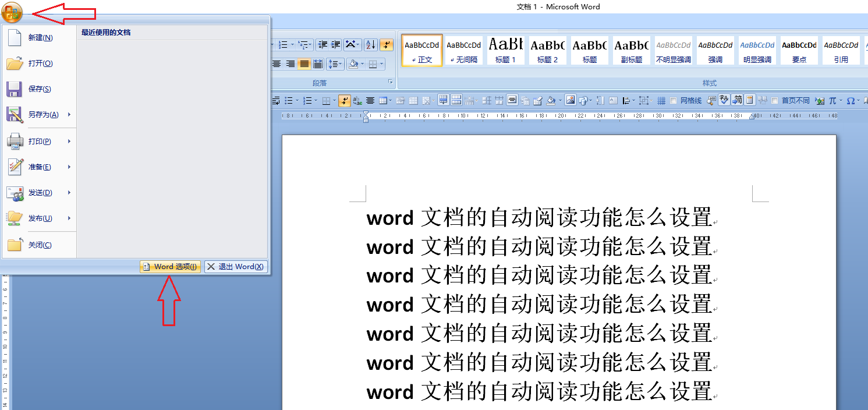Toggle the paragraph marks button in toolbar

345,101
